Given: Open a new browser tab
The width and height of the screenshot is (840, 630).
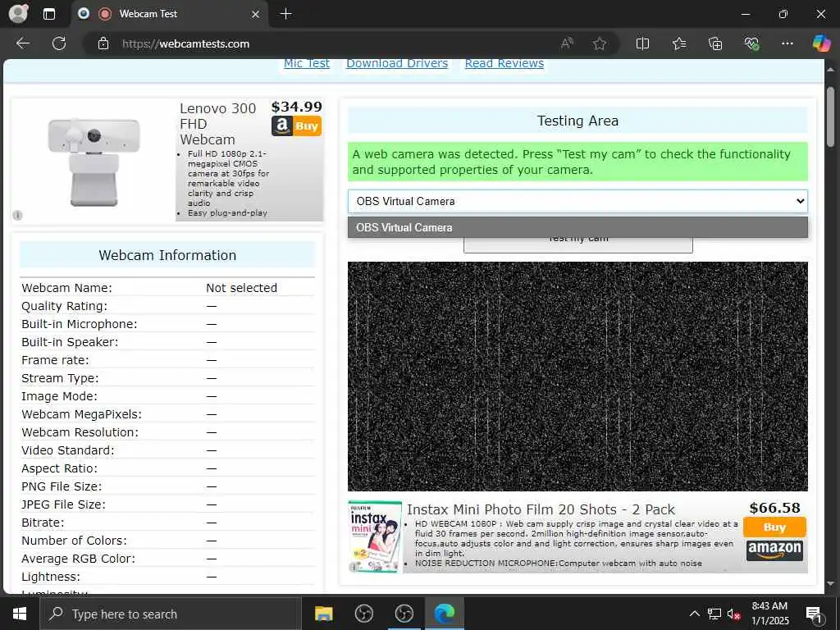Looking at the screenshot, I should (286, 14).
